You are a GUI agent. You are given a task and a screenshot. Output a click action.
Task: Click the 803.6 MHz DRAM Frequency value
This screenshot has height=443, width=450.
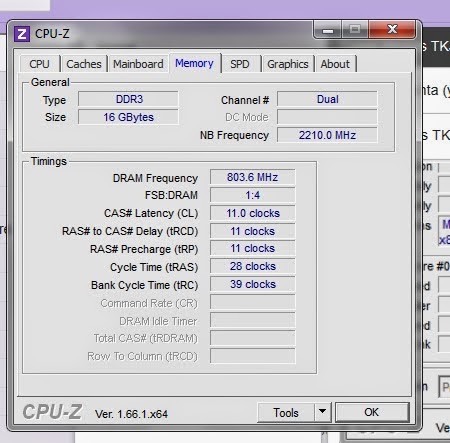tap(253, 177)
